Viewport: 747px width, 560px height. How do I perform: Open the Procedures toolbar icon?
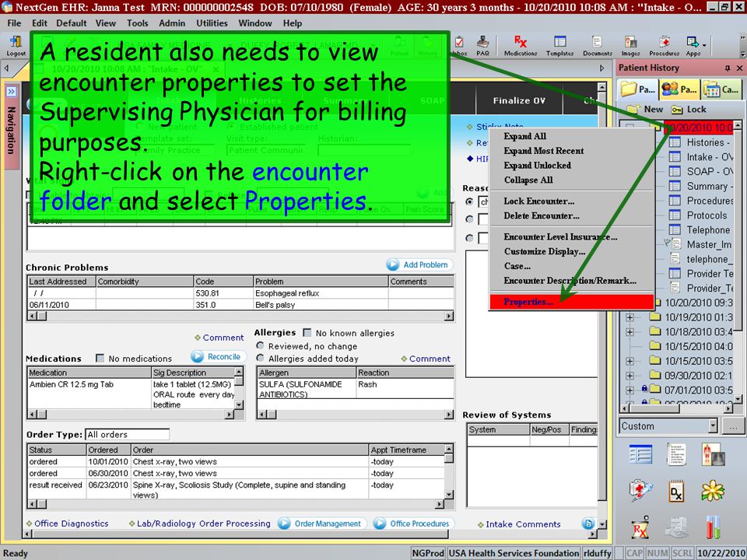click(664, 46)
